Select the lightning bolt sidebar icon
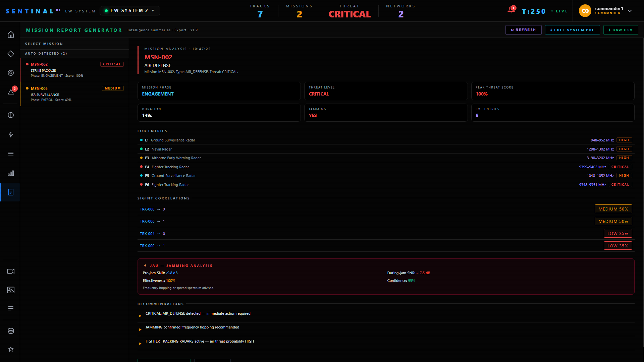The image size is (644, 362). coord(11,134)
